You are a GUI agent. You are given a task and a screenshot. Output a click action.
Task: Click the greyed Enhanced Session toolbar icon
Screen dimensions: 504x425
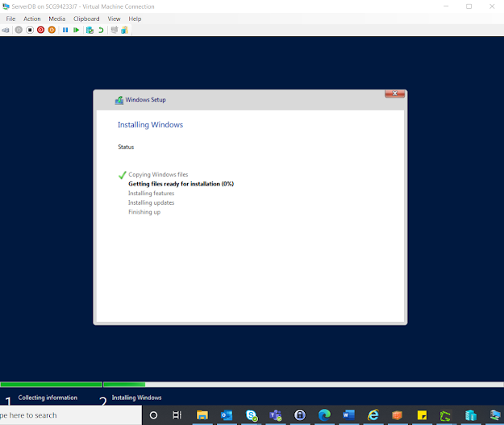tap(115, 30)
